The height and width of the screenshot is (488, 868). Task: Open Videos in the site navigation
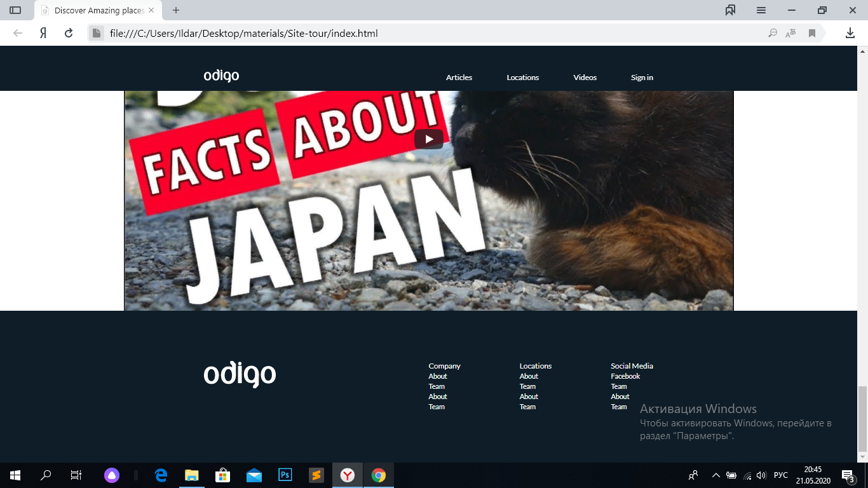585,78
